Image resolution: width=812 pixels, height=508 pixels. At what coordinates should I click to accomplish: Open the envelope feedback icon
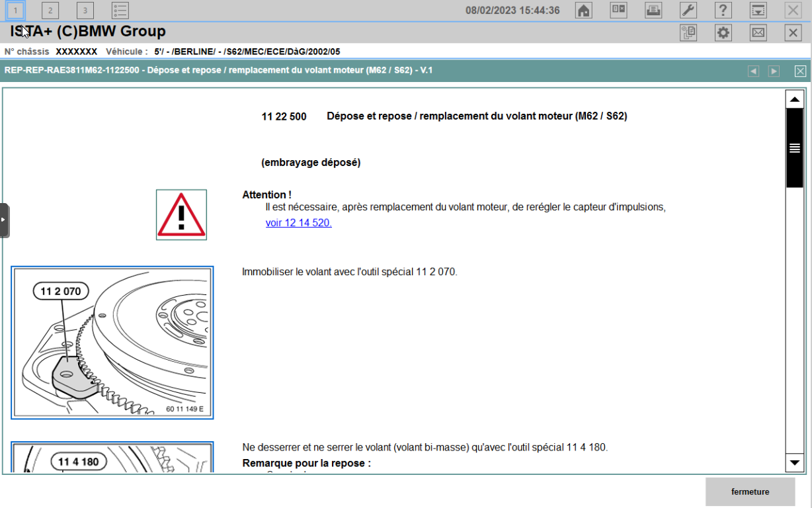[x=758, y=33]
